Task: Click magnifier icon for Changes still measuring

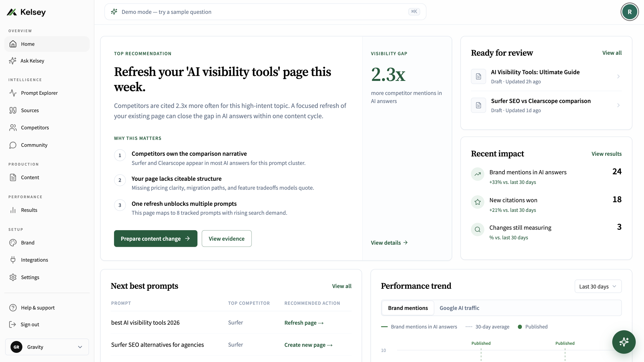Action: pos(477,229)
